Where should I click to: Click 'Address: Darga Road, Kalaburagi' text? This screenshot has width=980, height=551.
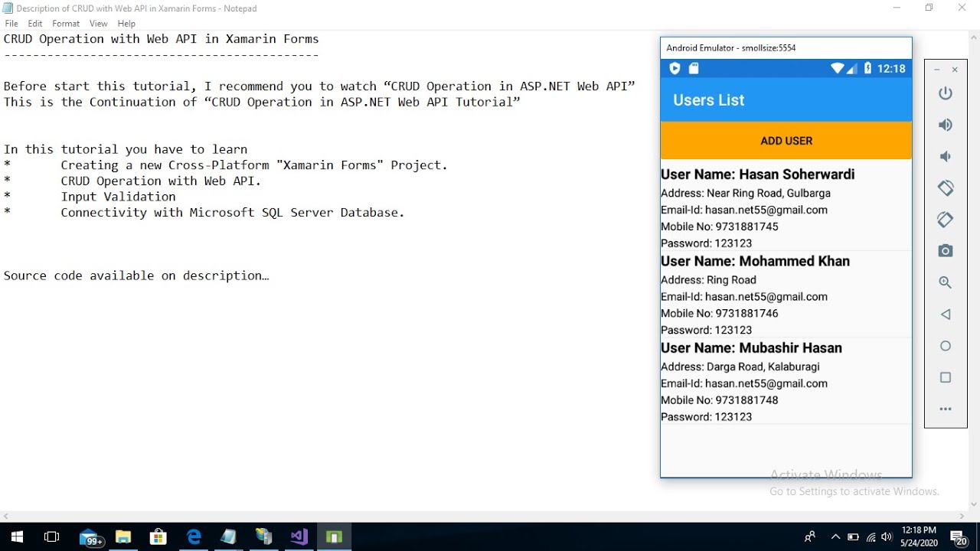(740, 367)
